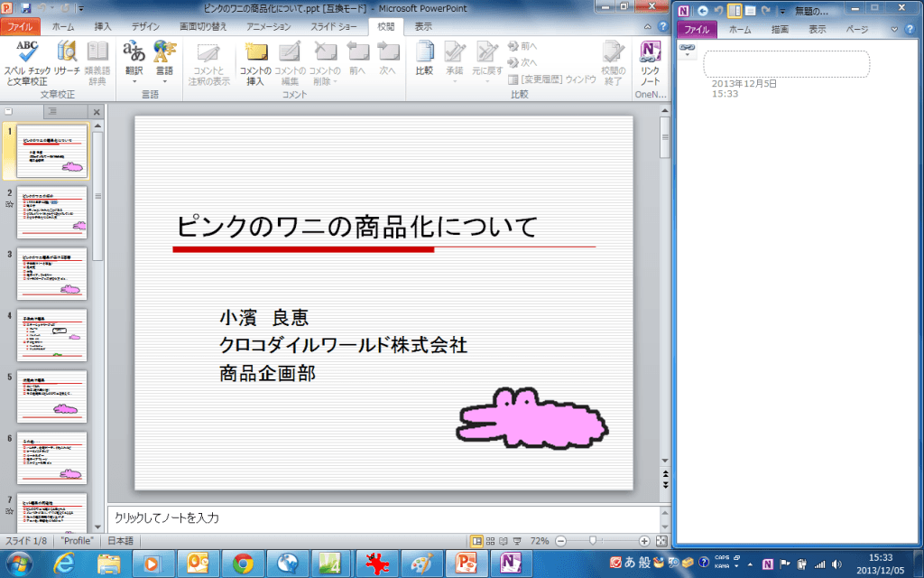Switch to the アニメーション tab
924x578 pixels.
pyautogui.click(x=269, y=26)
